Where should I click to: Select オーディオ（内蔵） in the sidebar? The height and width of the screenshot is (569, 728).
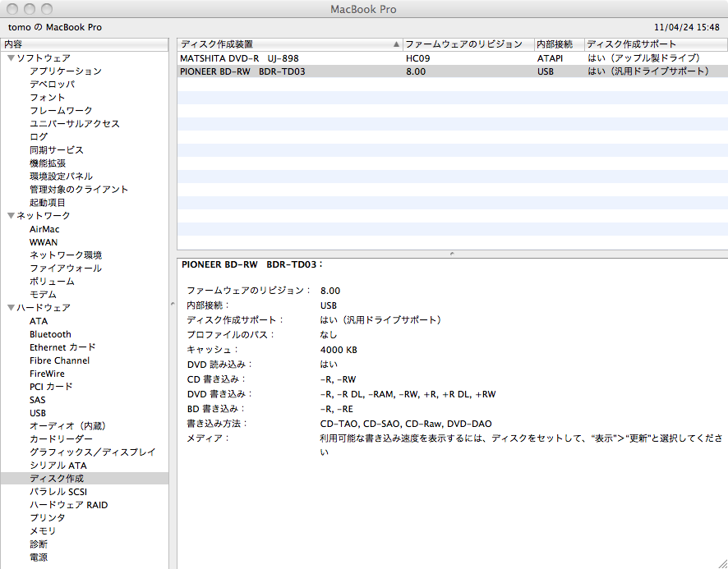(68, 425)
